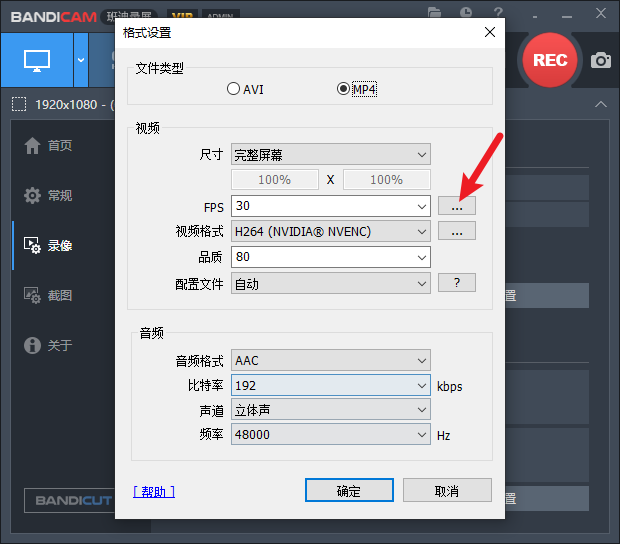
Task: Click the gear icon beside 常规
Action: [x=32, y=195]
